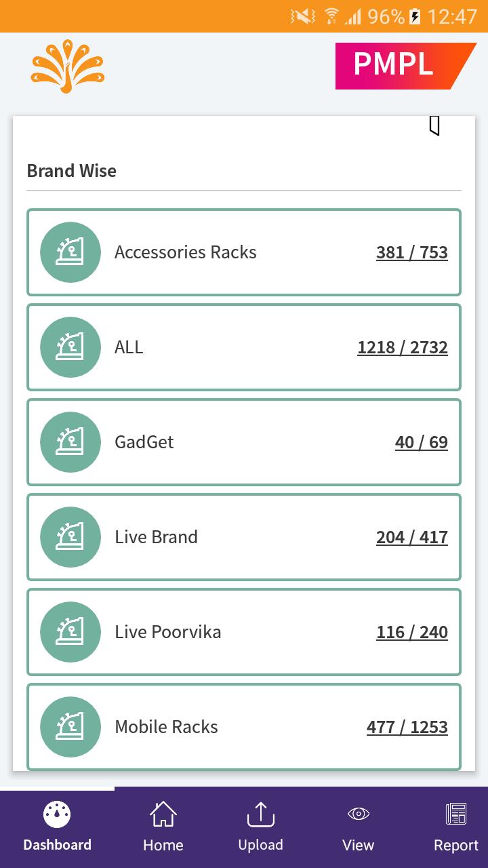Switch to the Report tab
Screen dimensions: 488x868
click(455, 827)
